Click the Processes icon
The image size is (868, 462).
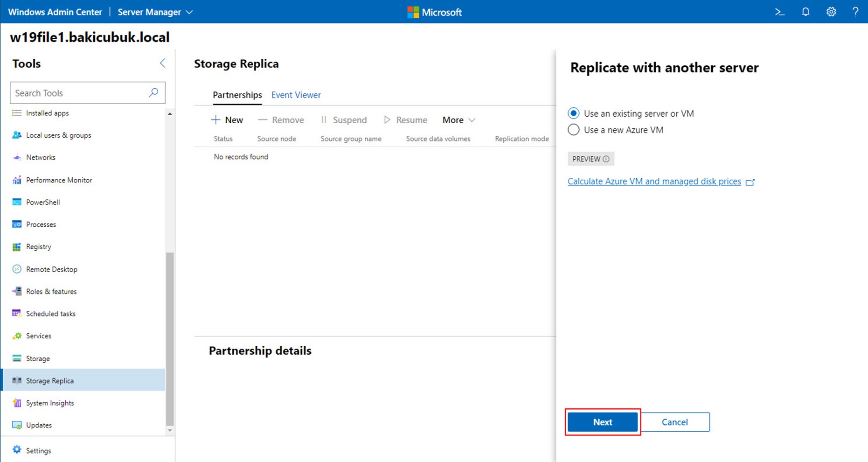pos(17,224)
